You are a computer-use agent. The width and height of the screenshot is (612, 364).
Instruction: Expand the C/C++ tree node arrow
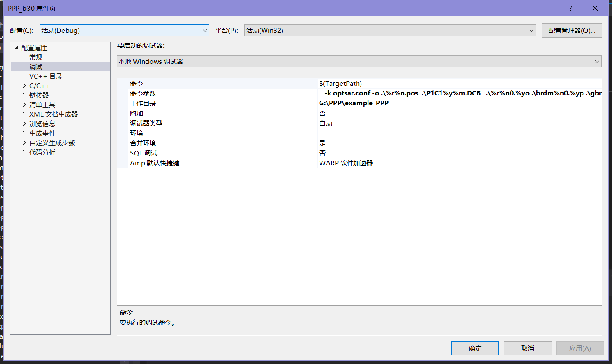click(24, 85)
